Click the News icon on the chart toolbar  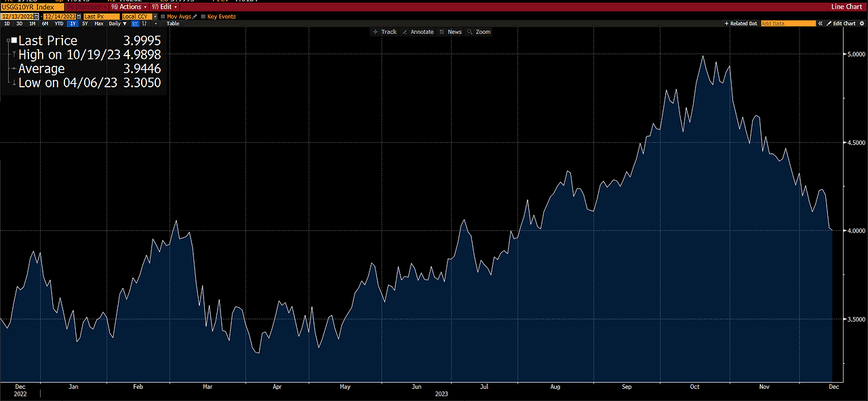click(450, 31)
